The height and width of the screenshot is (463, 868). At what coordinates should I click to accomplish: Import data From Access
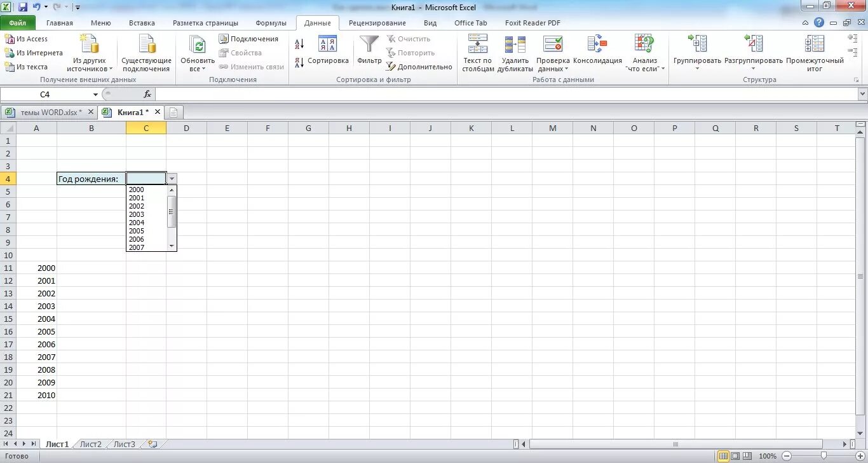[x=26, y=39]
